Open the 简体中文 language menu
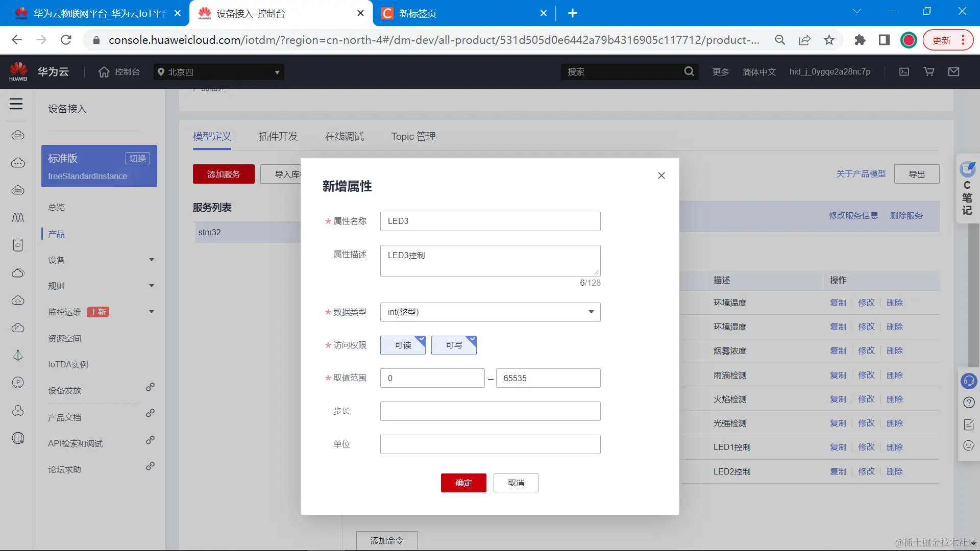Image resolution: width=980 pixels, height=551 pixels. click(759, 72)
